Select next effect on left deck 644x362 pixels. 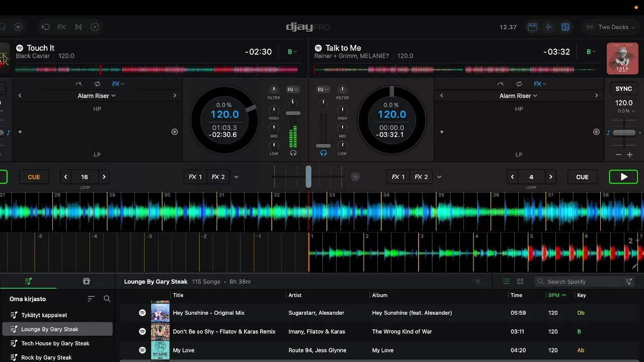175,96
